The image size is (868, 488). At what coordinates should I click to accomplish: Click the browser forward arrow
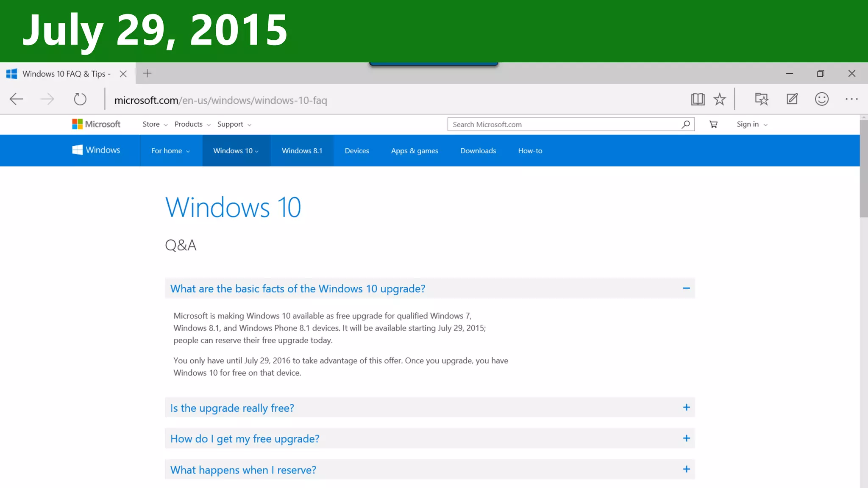[47, 99]
